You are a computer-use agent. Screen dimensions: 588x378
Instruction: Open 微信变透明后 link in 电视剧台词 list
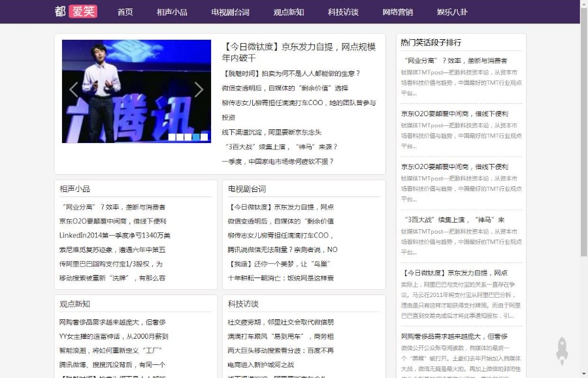(281, 221)
